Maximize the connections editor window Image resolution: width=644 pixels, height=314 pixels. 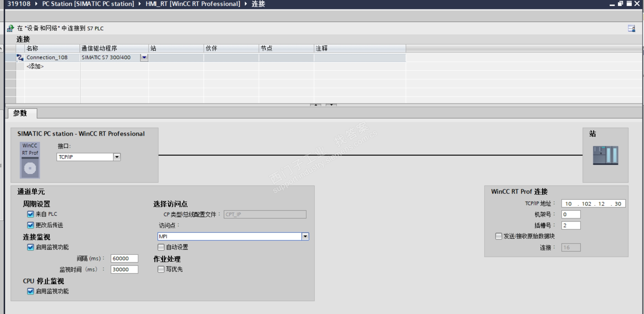629,4
